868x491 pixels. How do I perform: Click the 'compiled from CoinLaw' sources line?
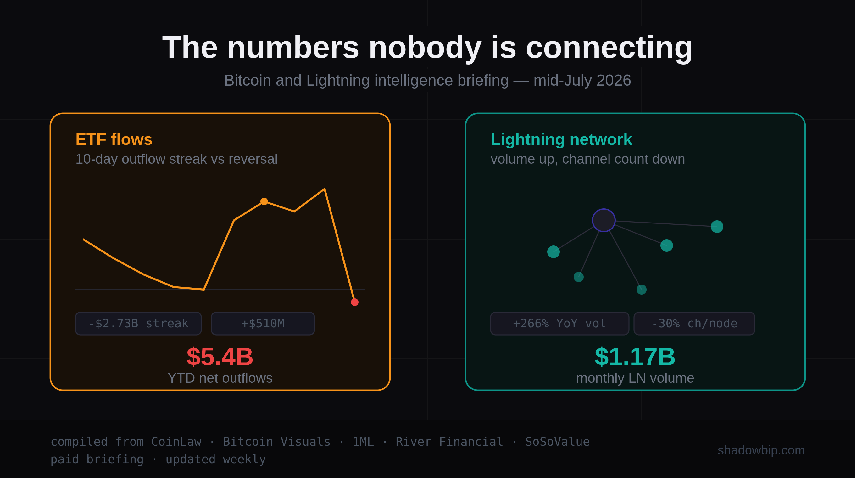tap(320, 441)
